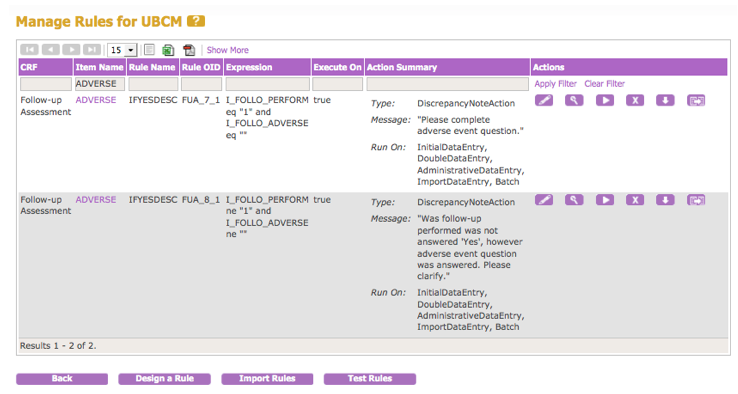Remove rule FUA_8_1 with X icon

(635, 200)
